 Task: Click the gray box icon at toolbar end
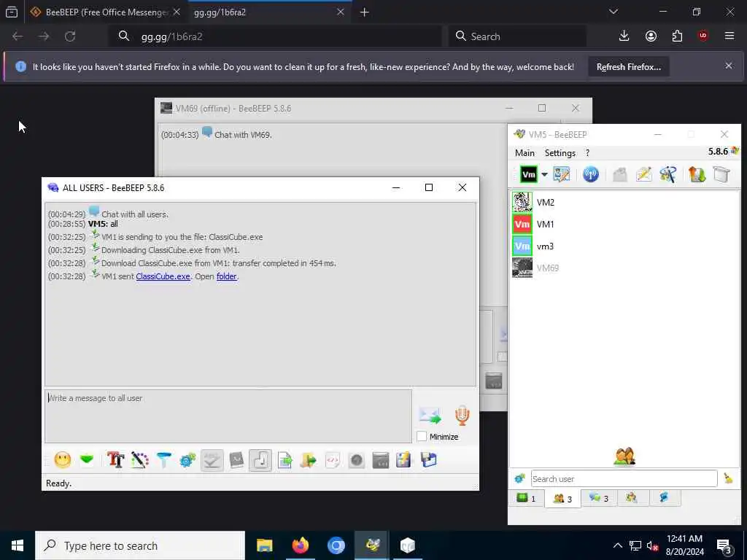click(721, 174)
